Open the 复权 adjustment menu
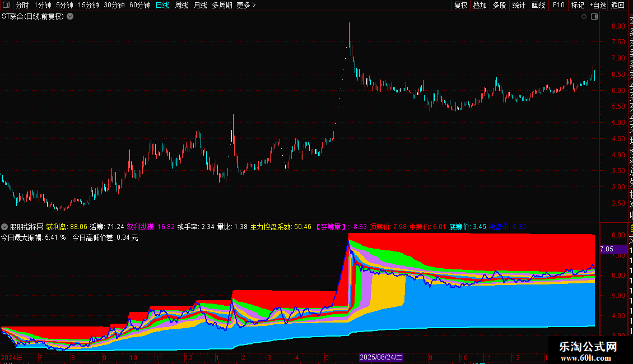This screenshot has height=364, width=633. [460, 5]
